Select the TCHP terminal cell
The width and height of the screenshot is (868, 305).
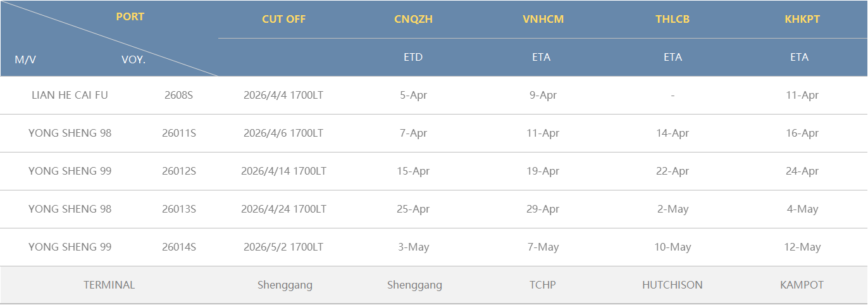(543, 285)
